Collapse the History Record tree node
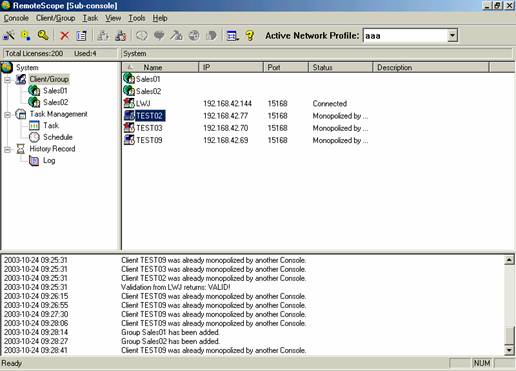Screen dimensions: 516x371 (7, 150)
